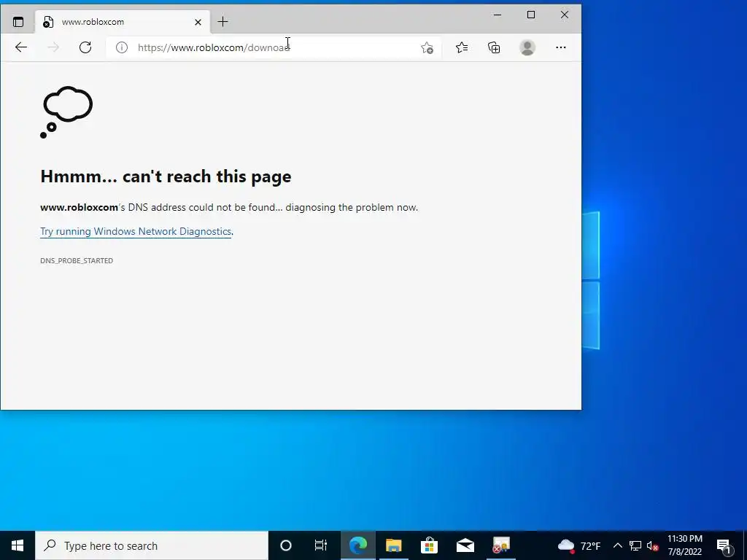Add this page to favorites star icon
This screenshot has width=747, height=560.
click(427, 47)
